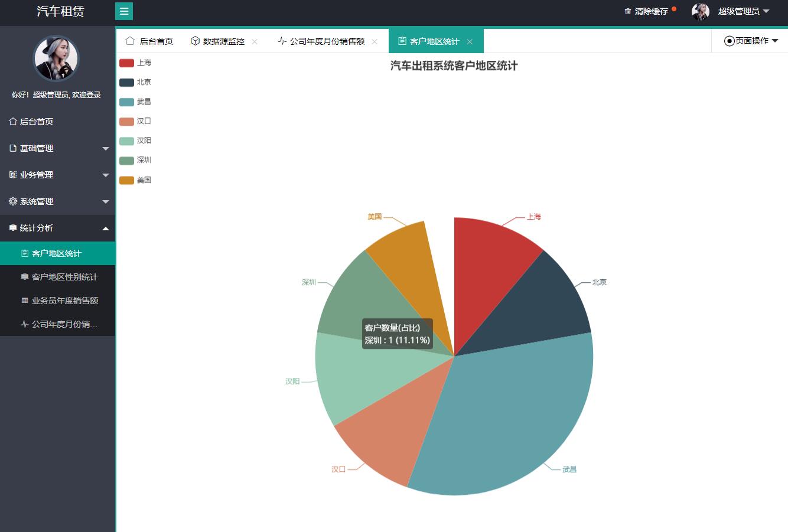Click the 美国 label beside the pie
This screenshot has width=788, height=532.
pos(375,217)
